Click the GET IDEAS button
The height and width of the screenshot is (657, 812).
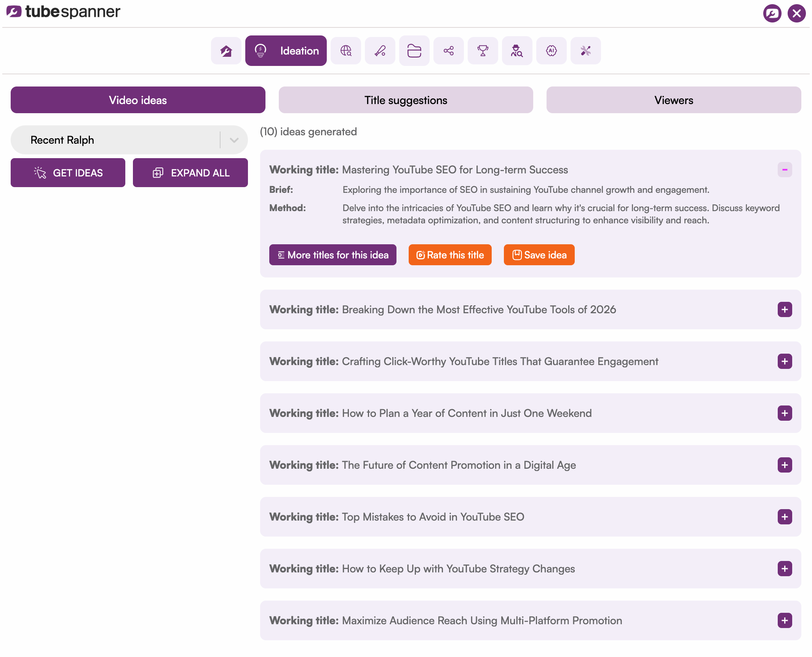[68, 173]
